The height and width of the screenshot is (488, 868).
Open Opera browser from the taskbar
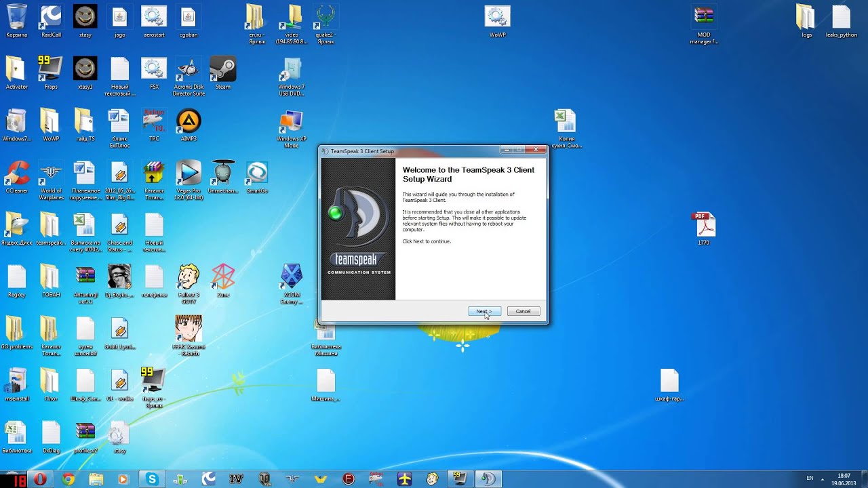tap(40, 479)
